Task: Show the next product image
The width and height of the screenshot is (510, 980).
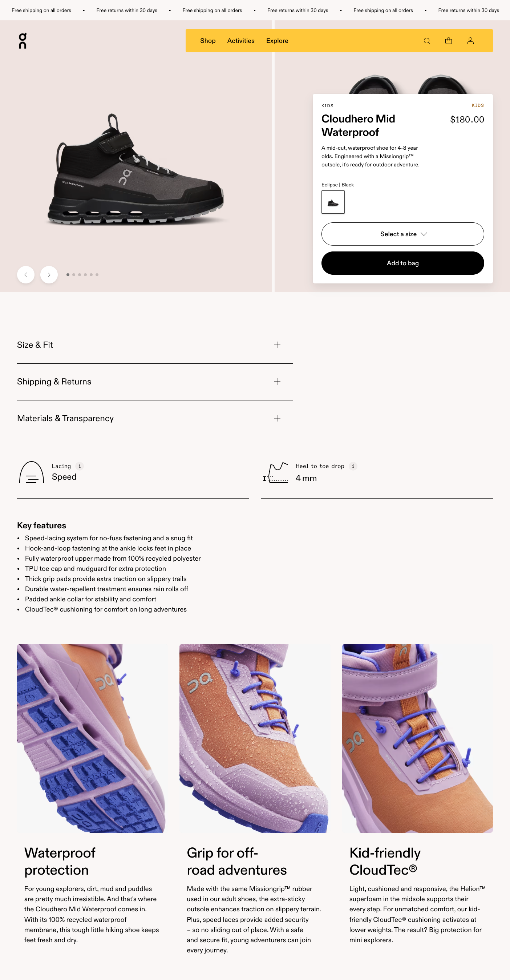Action: point(49,275)
